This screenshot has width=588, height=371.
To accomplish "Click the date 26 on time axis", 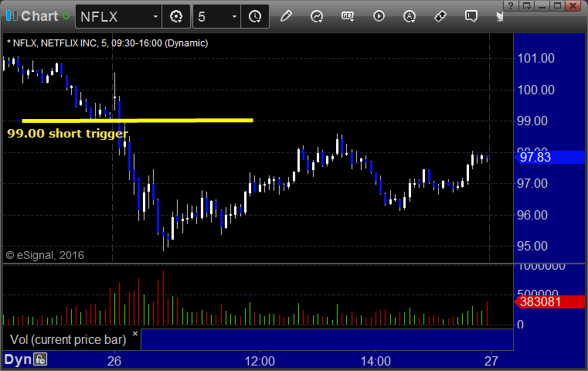I will pyautogui.click(x=114, y=361).
